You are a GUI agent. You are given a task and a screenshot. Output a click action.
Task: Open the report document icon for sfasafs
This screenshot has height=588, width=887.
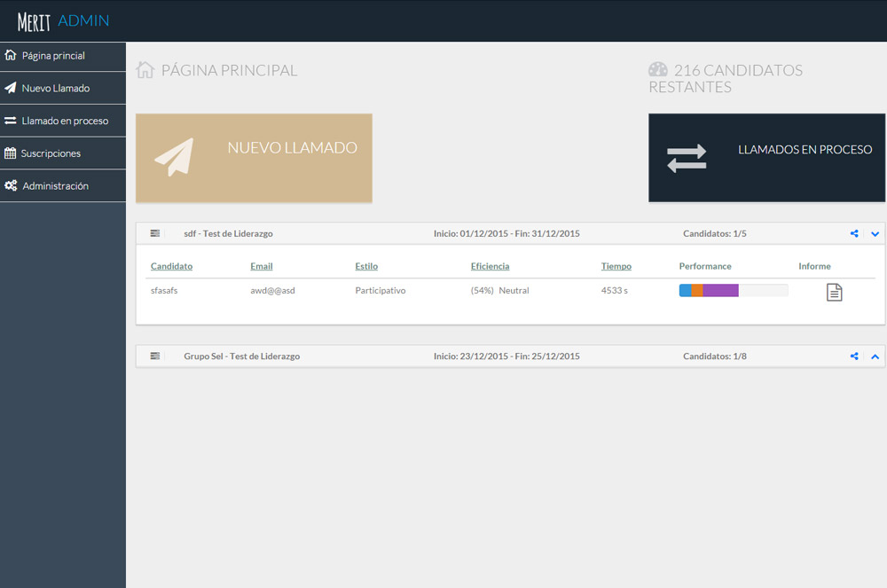[834, 292]
